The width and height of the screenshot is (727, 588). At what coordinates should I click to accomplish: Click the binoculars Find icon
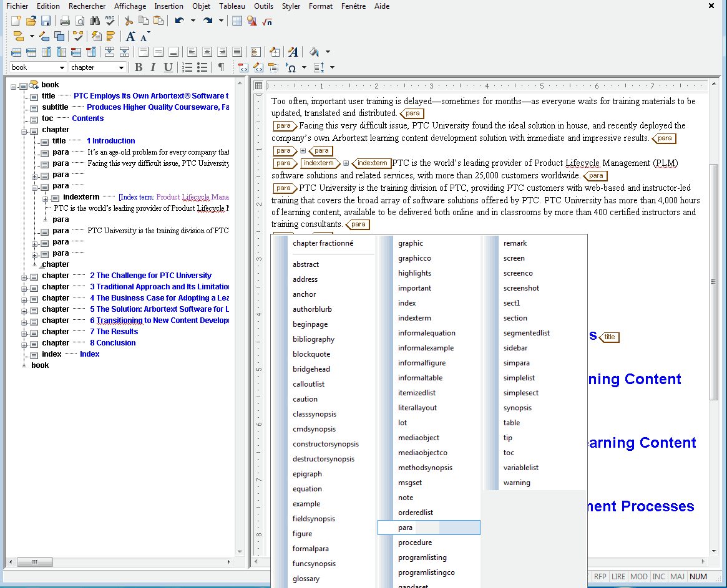pyautogui.click(x=95, y=21)
